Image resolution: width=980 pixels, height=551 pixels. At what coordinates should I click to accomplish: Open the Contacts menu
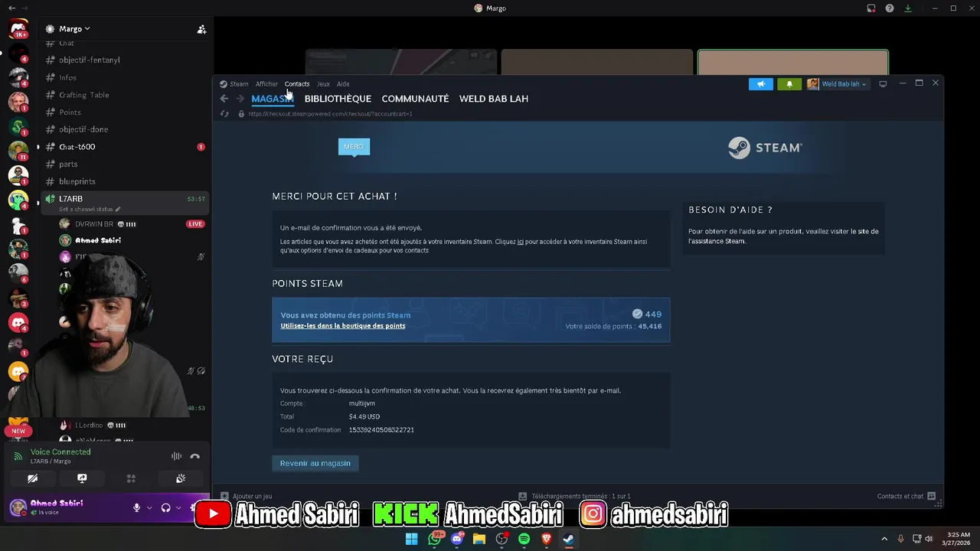pyautogui.click(x=297, y=84)
